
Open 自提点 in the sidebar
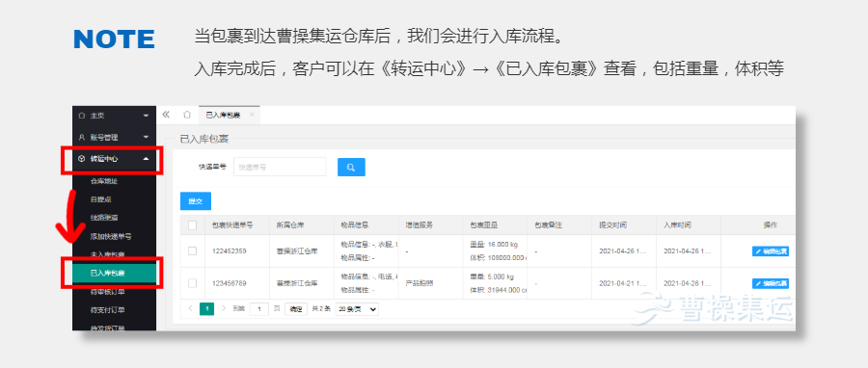tap(100, 198)
